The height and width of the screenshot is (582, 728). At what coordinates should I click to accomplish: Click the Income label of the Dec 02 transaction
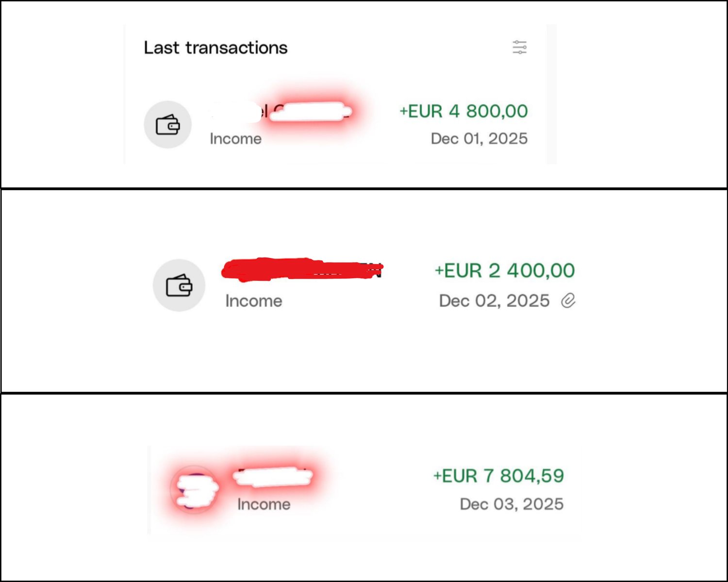point(253,301)
